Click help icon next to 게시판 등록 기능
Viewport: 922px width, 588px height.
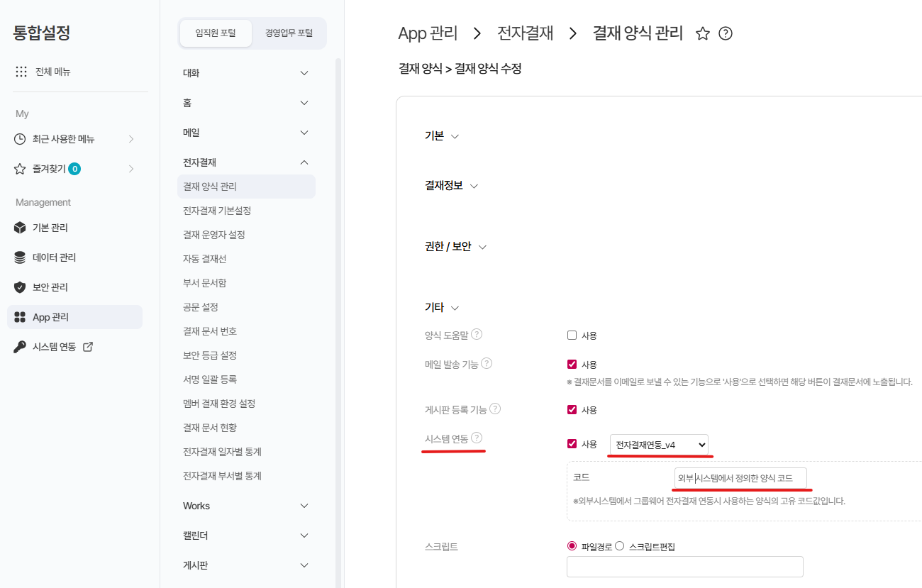point(495,409)
